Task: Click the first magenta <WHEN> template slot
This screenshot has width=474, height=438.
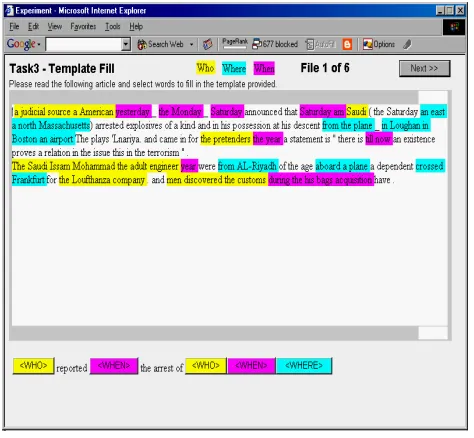Action: click(x=114, y=366)
